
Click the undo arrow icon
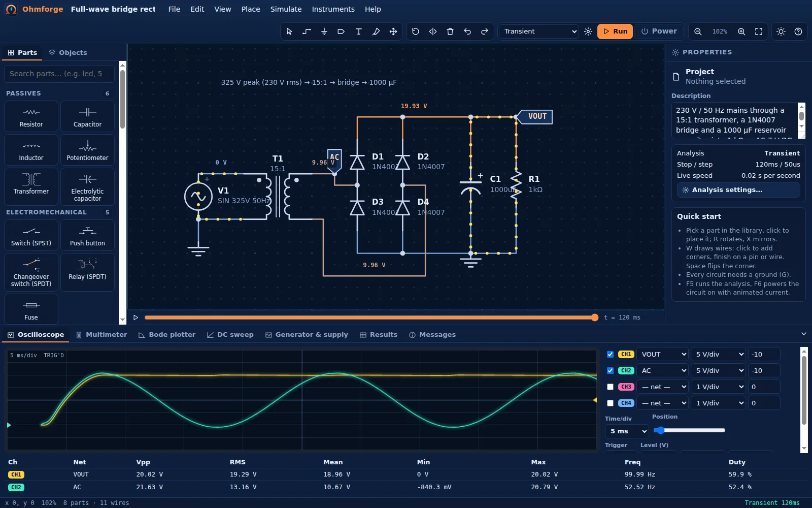pyautogui.click(x=467, y=31)
